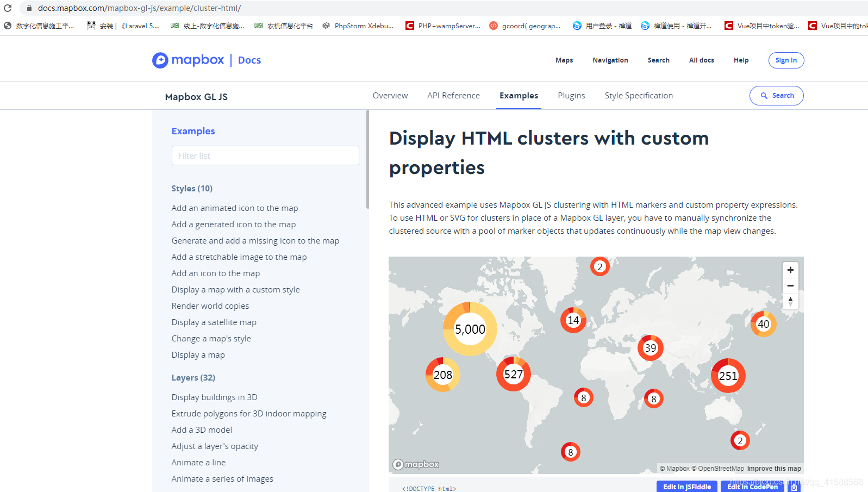Click the Mapbox logo
Screen dimensions: 868x492
click(x=188, y=60)
